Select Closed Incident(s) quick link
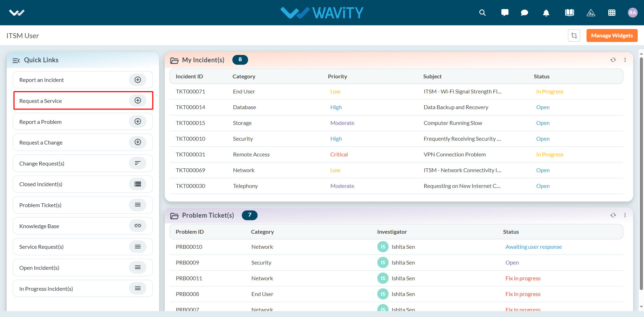 point(83,184)
